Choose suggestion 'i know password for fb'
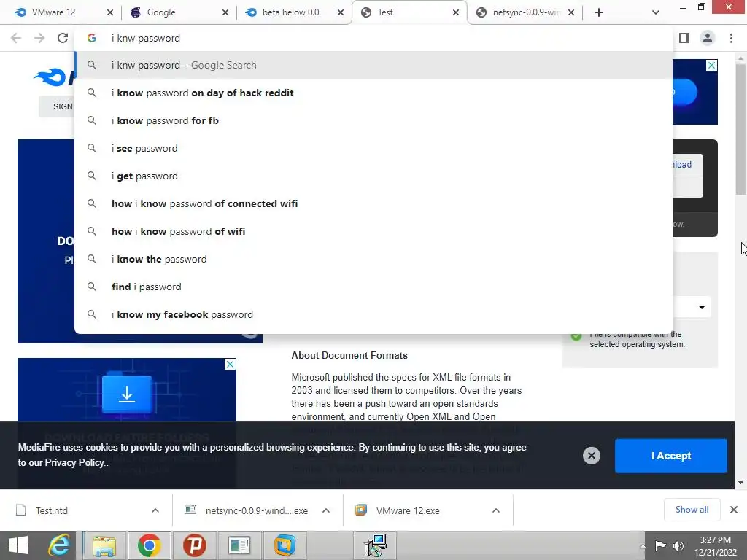The height and width of the screenshot is (560, 747). [373, 120]
